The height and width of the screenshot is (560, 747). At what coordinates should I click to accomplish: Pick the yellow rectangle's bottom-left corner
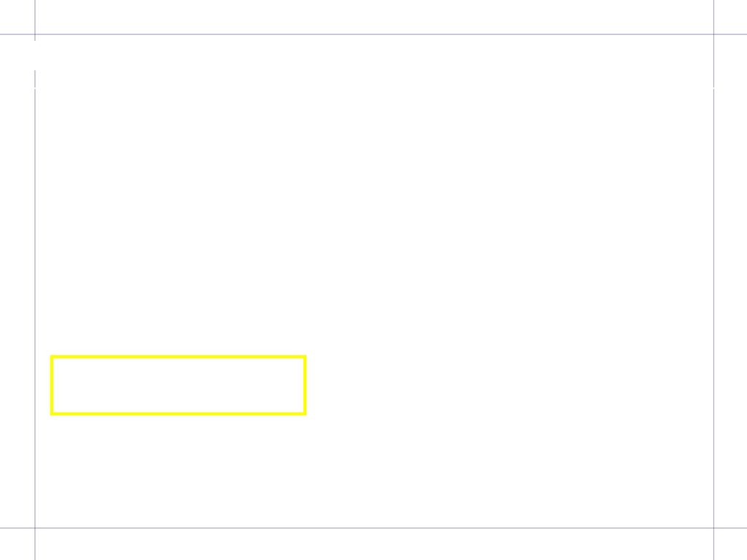52,413
